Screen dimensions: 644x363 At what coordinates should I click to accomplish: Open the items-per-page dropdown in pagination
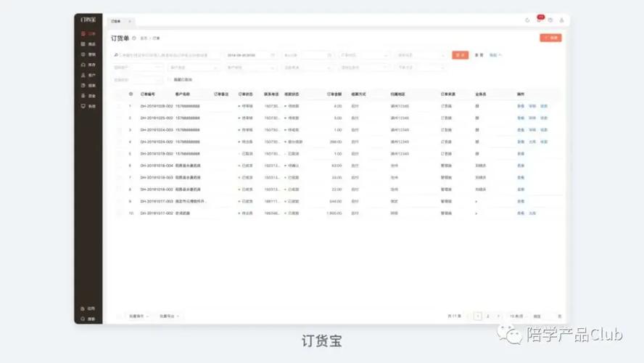coord(518,317)
